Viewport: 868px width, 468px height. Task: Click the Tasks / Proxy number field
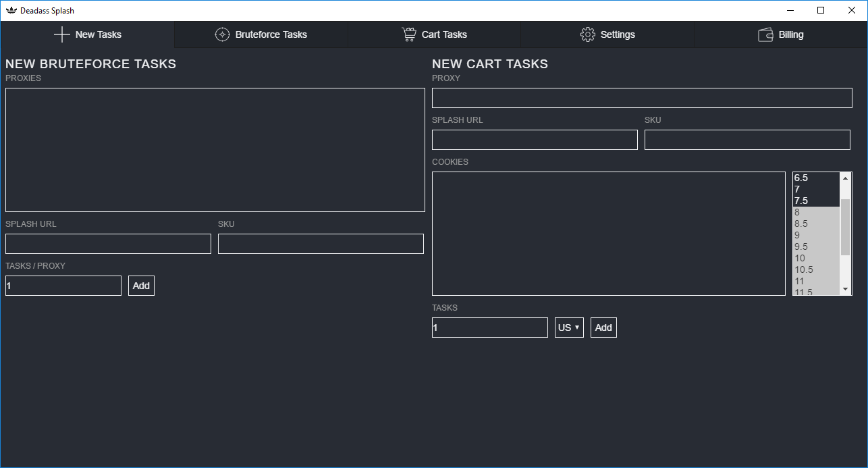tap(63, 286)
